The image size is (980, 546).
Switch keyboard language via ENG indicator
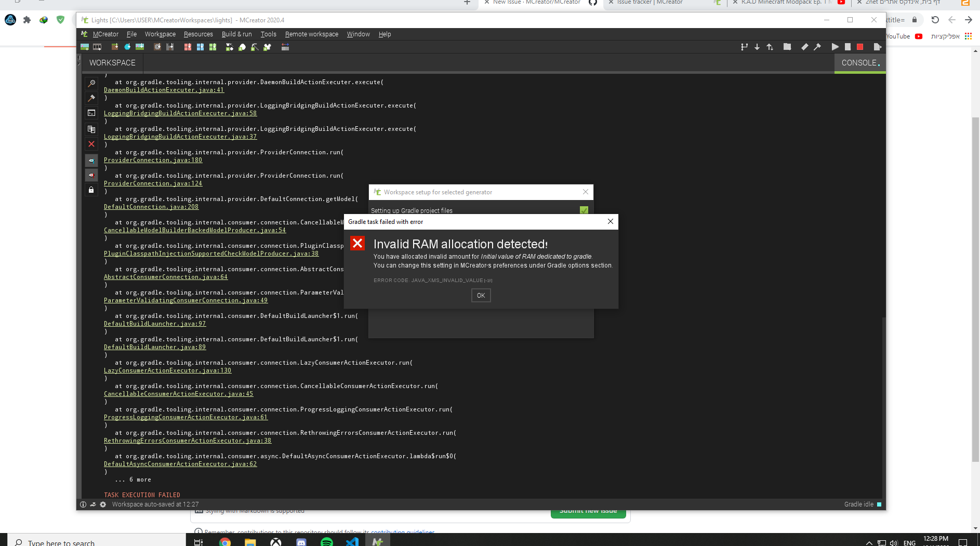click(x=910, y=542)
